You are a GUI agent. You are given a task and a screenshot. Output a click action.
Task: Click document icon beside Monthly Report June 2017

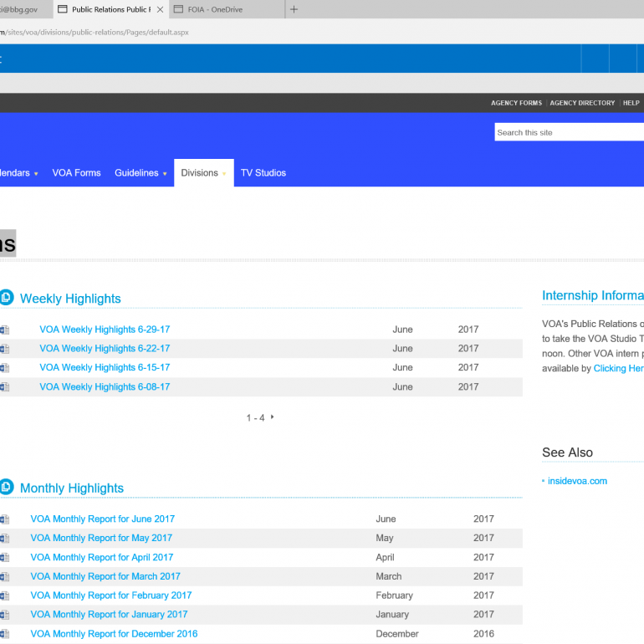point(4,519)
